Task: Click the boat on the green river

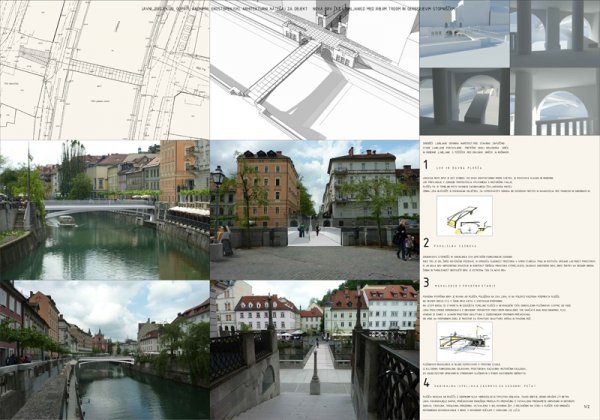Action: (x=67, y=221)
